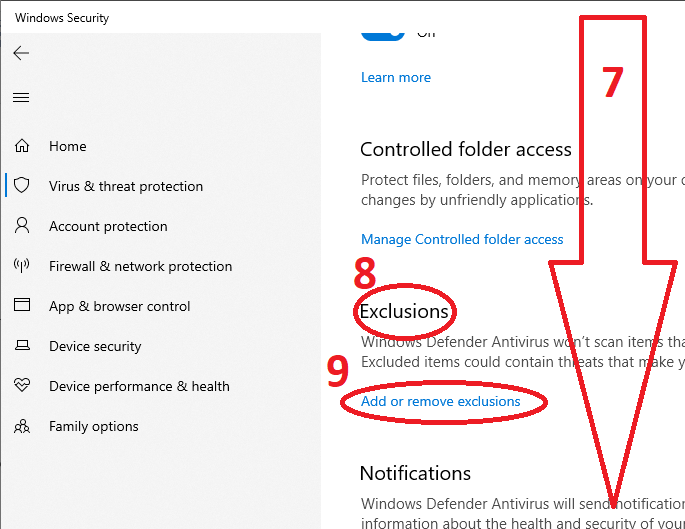Open Firewall & network protection
The image size is (685, 529).
pos(140,266)
